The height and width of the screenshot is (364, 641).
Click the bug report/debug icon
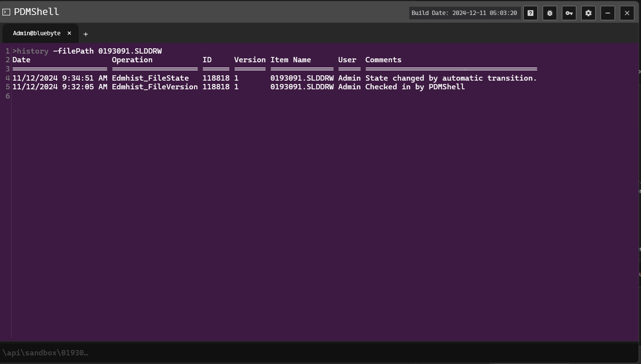point(549,13)
